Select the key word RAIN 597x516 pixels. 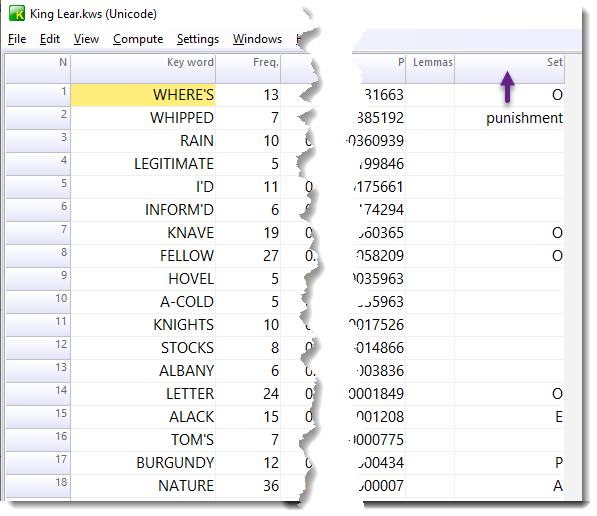point(143,141)
